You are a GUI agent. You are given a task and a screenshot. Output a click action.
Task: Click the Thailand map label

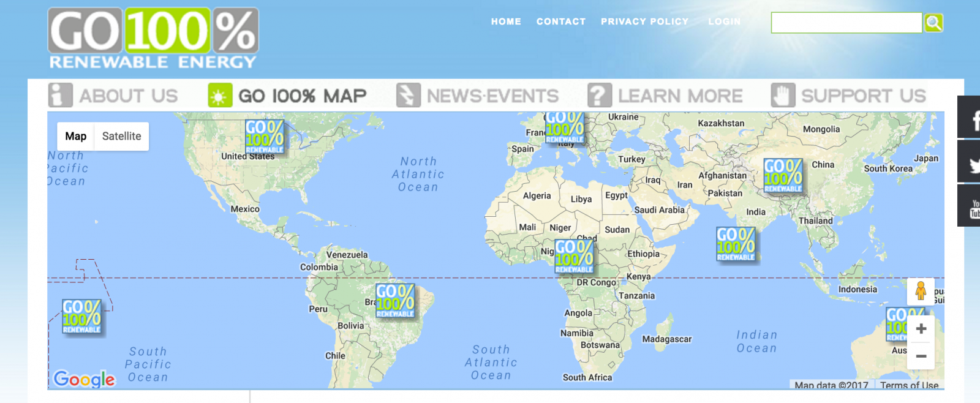(x=815, y=220)
